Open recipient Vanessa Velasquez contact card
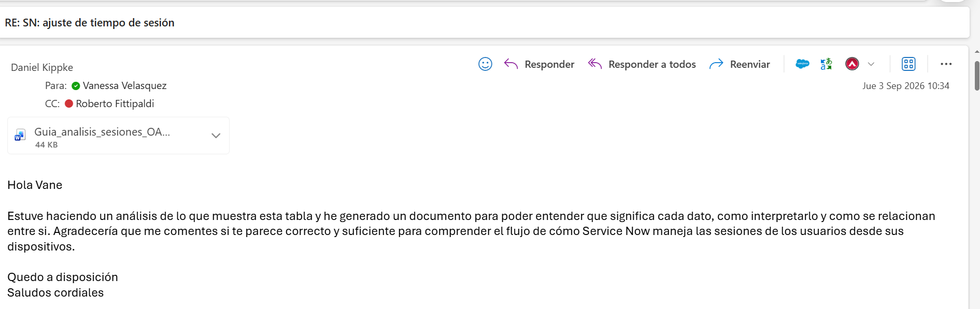 (124, 85)
